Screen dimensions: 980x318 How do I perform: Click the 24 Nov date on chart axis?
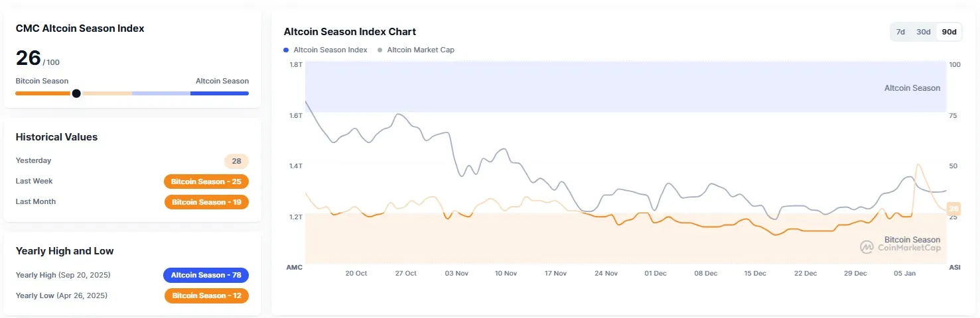(x=606, y=273)
